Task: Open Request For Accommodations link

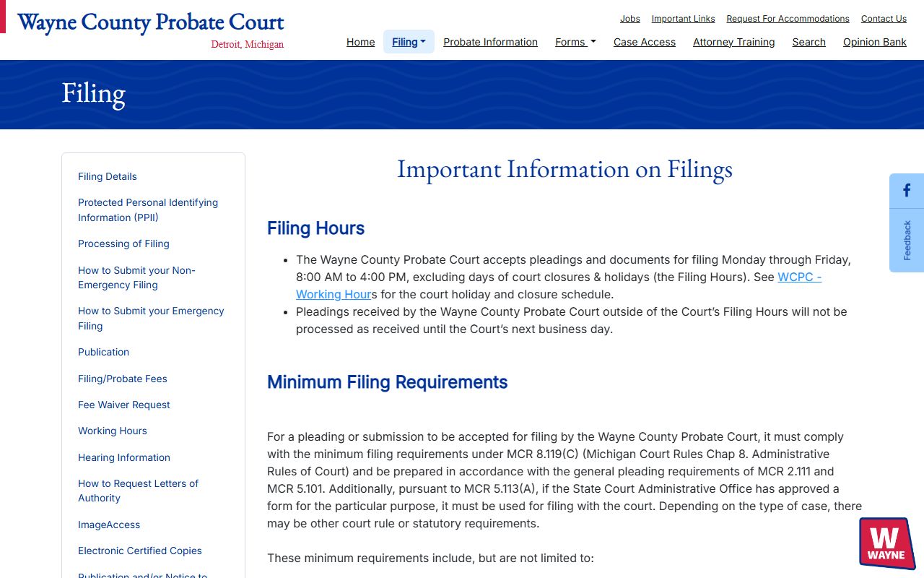Action: tap(788, 19)
